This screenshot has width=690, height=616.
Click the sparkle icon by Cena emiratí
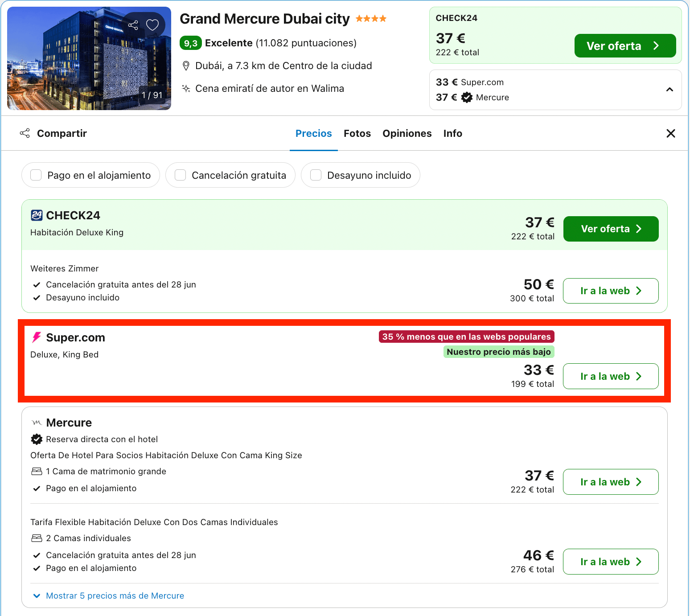pyautogui.click(x=186, y=88)
